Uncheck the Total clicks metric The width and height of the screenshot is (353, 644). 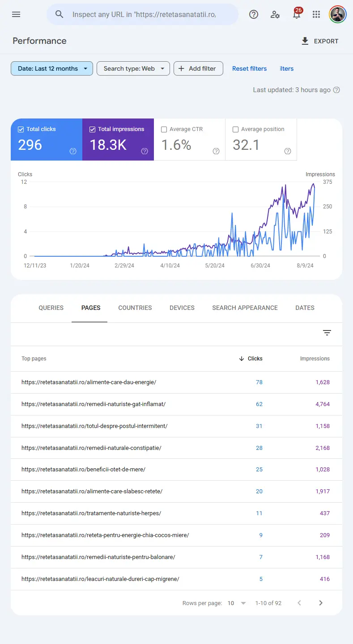(21, 129)
